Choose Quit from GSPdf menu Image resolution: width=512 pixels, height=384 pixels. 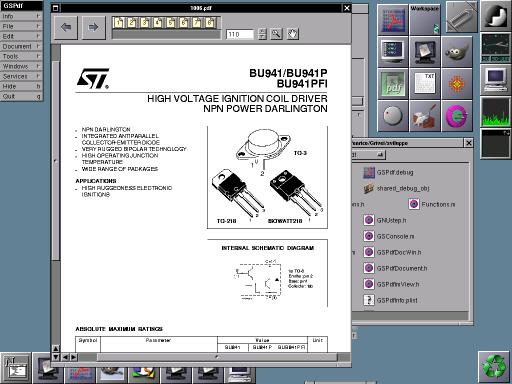(x=21, y=96)
